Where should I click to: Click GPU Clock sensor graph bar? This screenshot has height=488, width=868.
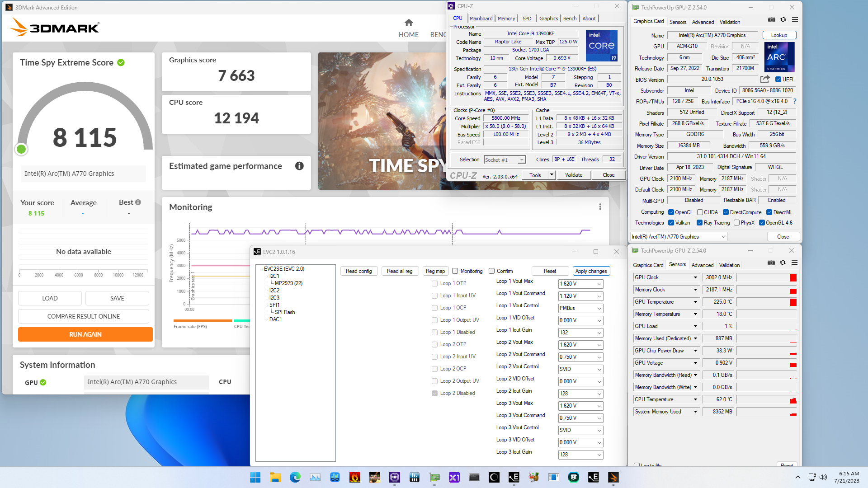(x=766, y=277)
